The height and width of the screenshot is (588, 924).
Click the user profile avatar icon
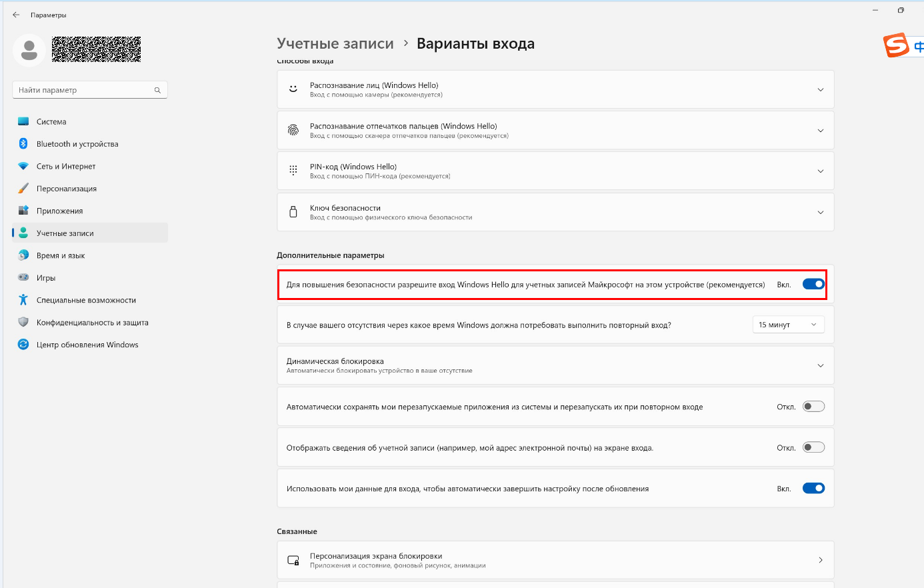coord(29,50)
